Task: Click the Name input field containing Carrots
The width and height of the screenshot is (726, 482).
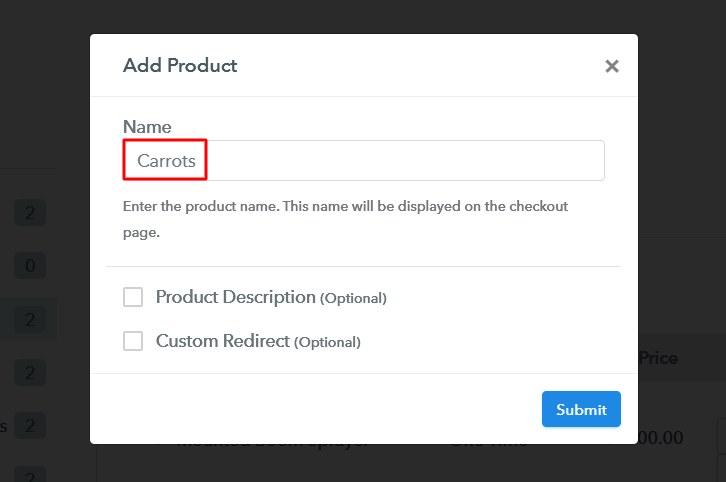Action: point(363,160)
